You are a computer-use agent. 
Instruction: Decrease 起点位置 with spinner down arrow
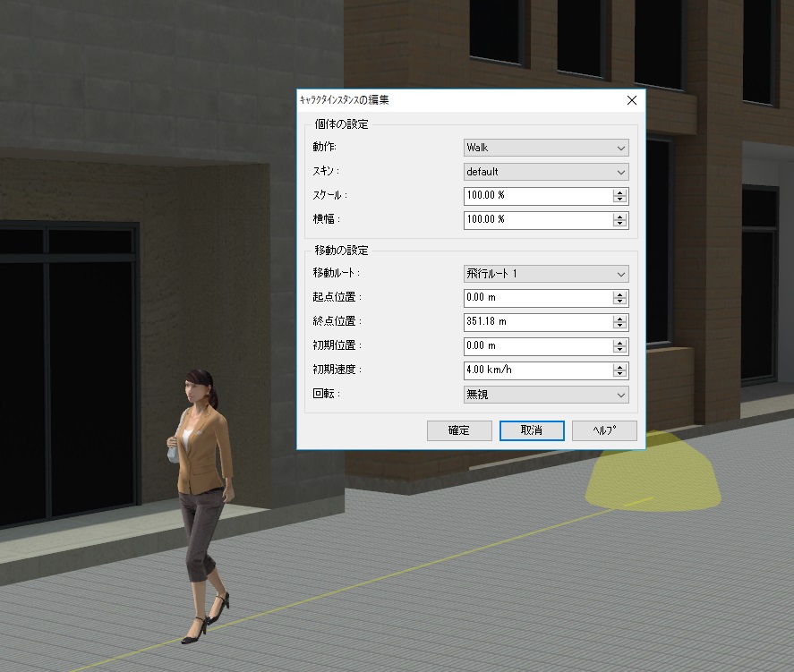point(619,302)
